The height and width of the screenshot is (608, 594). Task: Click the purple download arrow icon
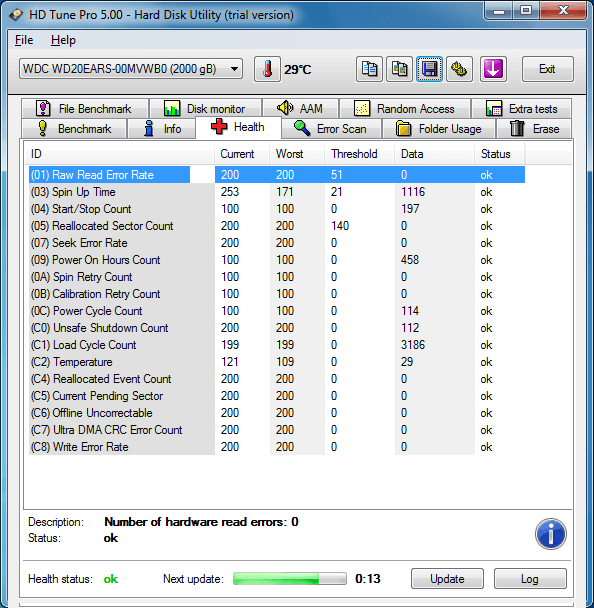pyautogui.click(x=493, y=69)
